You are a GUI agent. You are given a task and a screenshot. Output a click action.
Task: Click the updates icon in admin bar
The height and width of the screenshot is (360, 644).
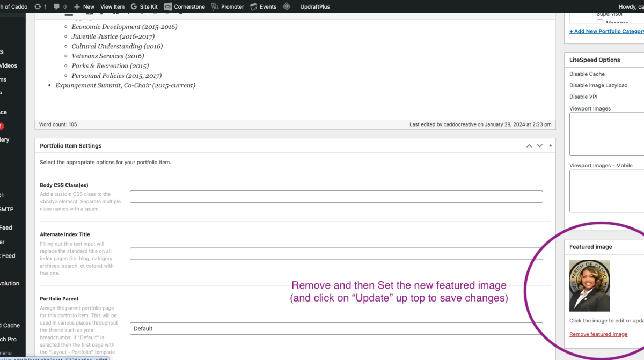coord(37,6)
